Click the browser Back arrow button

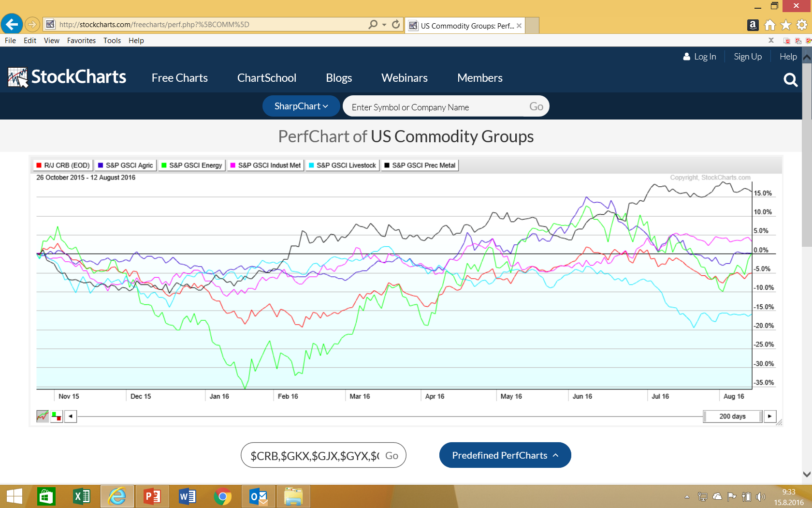[12, 24]
